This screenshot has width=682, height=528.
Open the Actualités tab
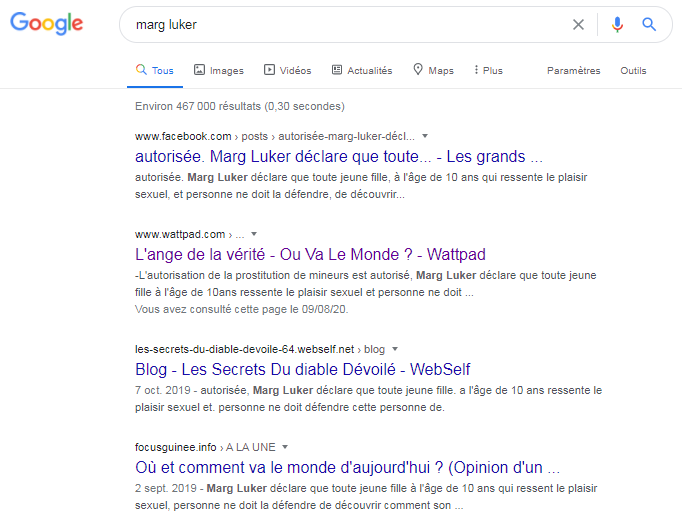coord(362,70)
